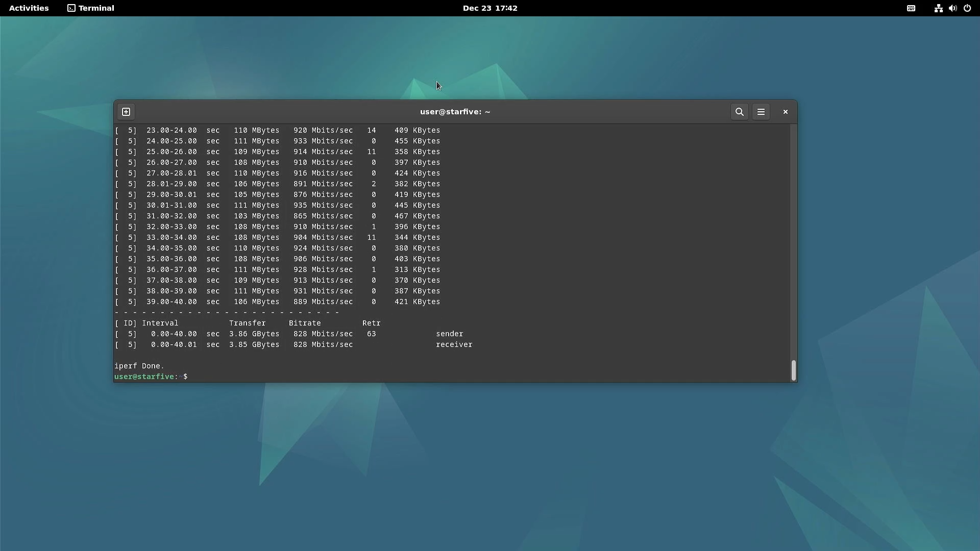Open the clock and calendar panel

click(490, 8)
